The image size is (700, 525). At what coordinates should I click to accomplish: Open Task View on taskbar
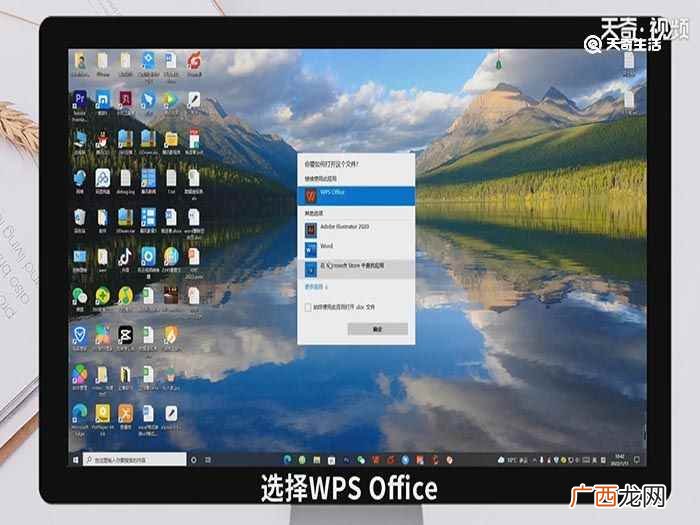(208, 459)
